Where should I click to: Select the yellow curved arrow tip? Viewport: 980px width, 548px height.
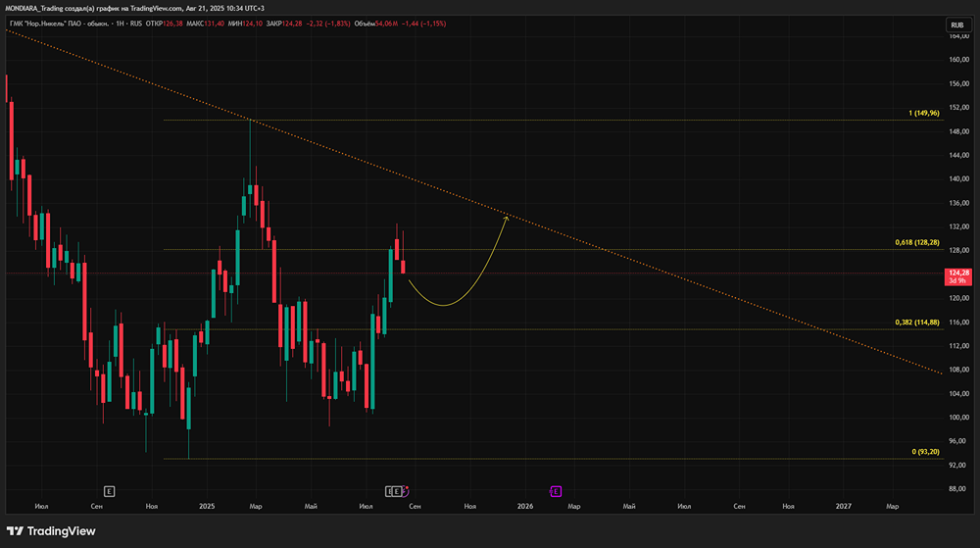(507, 218)
